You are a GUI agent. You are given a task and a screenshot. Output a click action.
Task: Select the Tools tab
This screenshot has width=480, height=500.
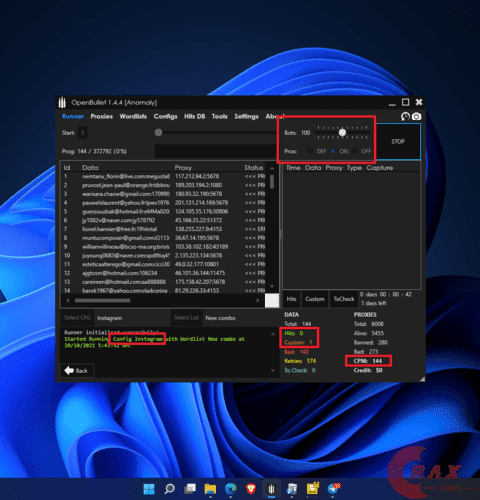pos(219,116)
